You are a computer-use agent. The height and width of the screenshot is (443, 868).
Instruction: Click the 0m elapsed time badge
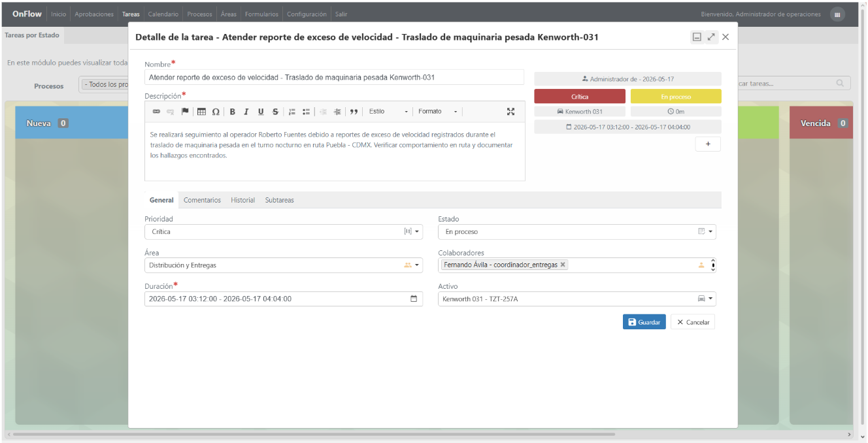(x=676, y=112)
